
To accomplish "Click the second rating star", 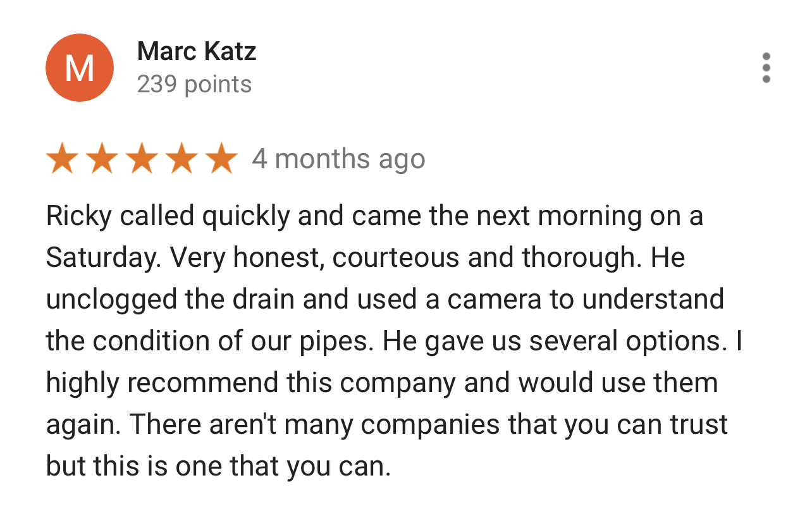I will point(102,158).
